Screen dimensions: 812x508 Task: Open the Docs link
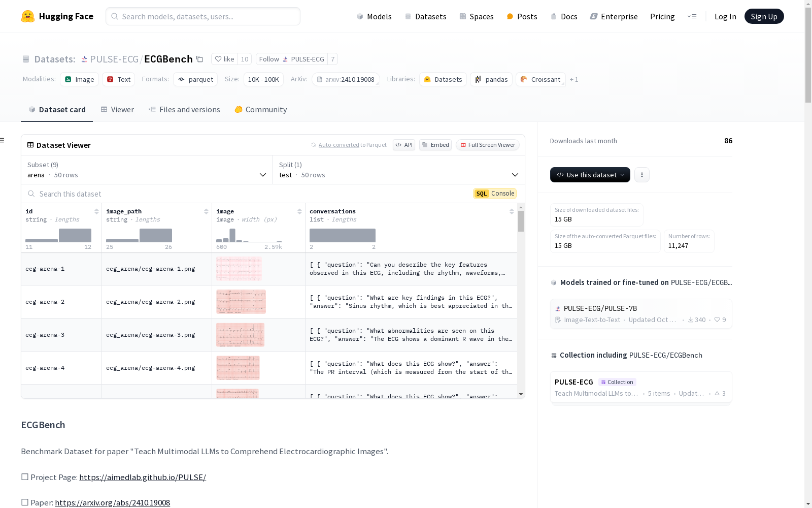[x=564, y=16]
